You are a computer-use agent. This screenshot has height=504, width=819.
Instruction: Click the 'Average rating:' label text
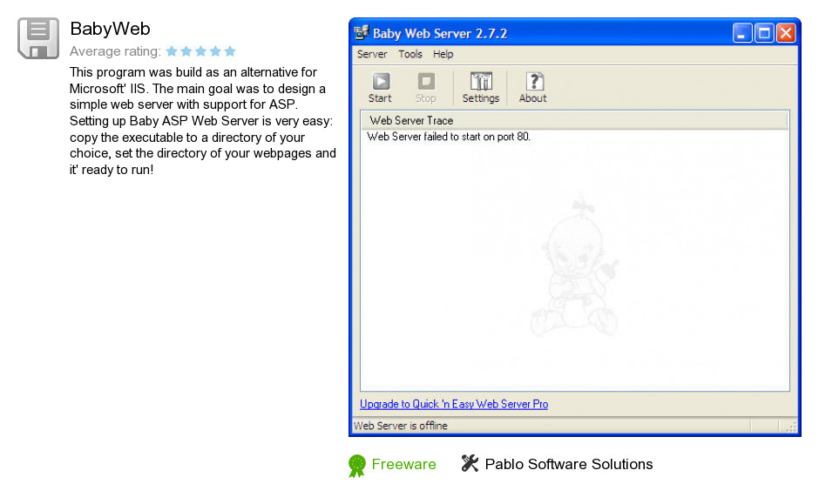115,51
